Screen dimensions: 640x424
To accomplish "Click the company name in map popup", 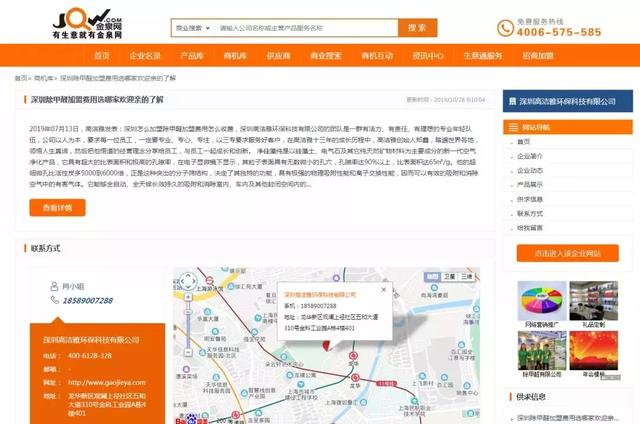I will [320, 294].
